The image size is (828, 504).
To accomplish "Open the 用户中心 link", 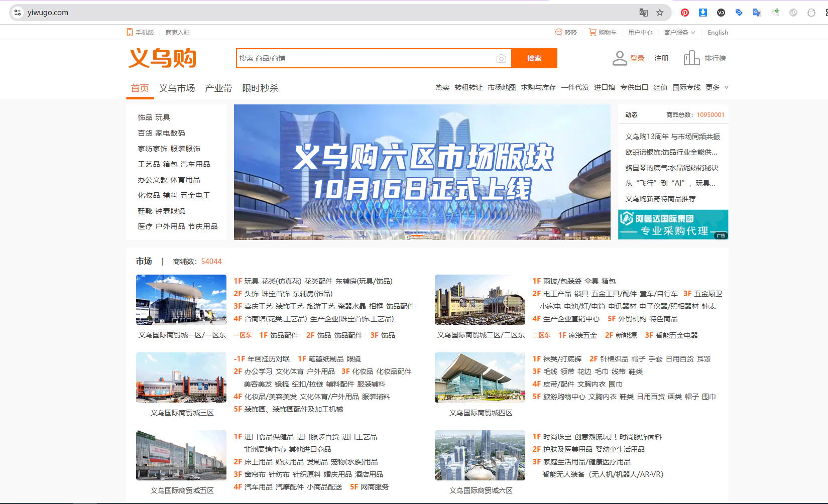I will click(x=640, y=32).
